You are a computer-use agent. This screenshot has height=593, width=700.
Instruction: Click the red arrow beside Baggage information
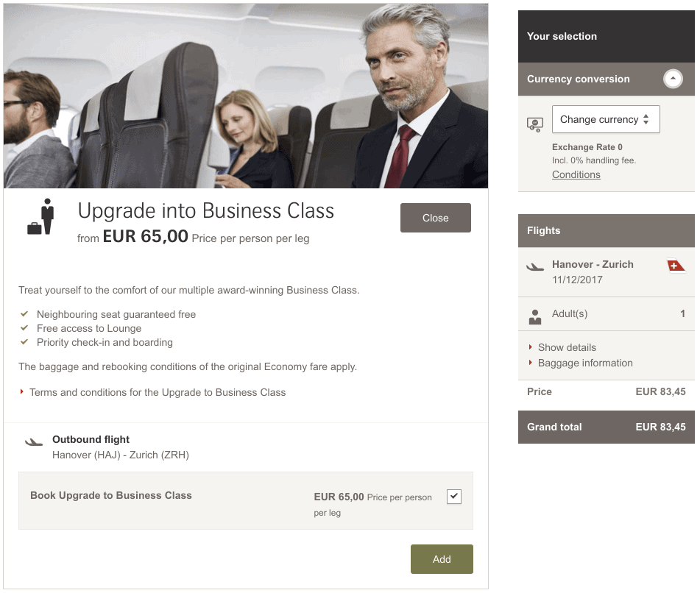point(531,363)
